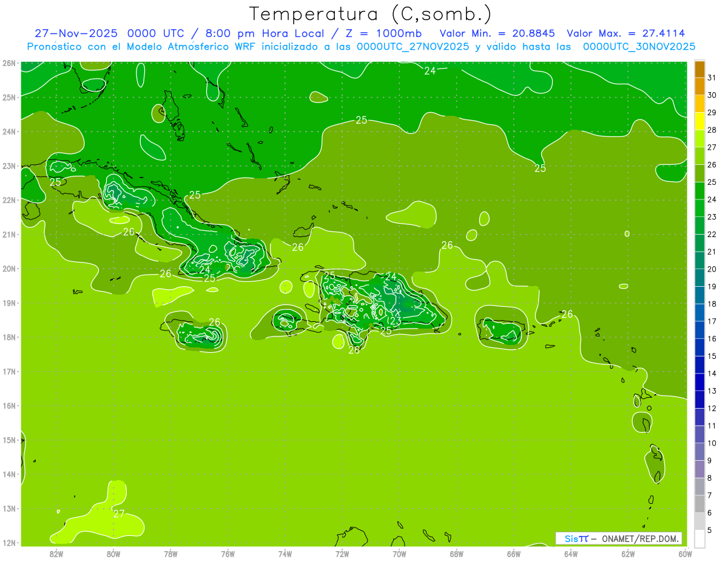The image size is (728, 562).
Task: Click legend value 17 on the color scale
Action: point(712,321)
